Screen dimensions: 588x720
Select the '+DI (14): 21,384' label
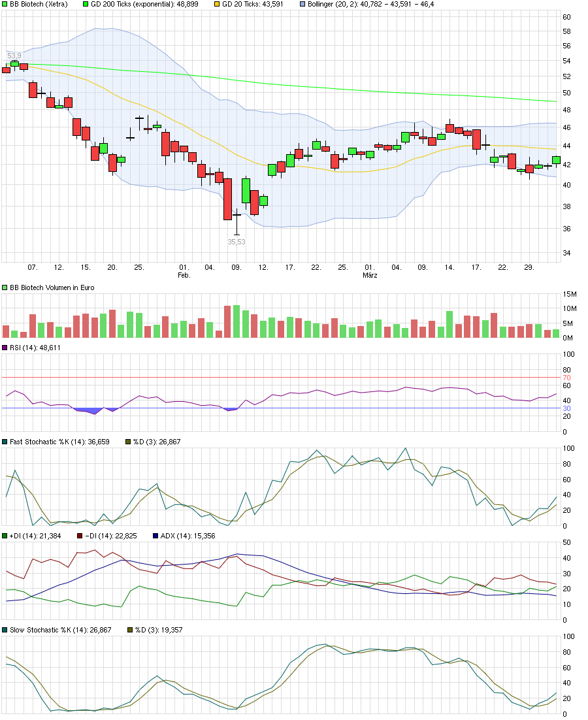click(35, 536)
